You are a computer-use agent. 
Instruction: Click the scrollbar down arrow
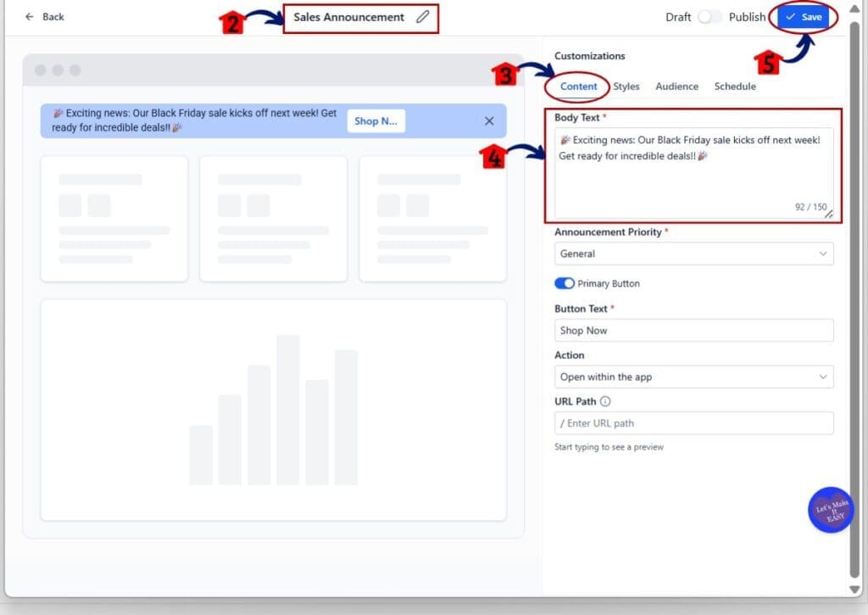click(x=855, y=589)
